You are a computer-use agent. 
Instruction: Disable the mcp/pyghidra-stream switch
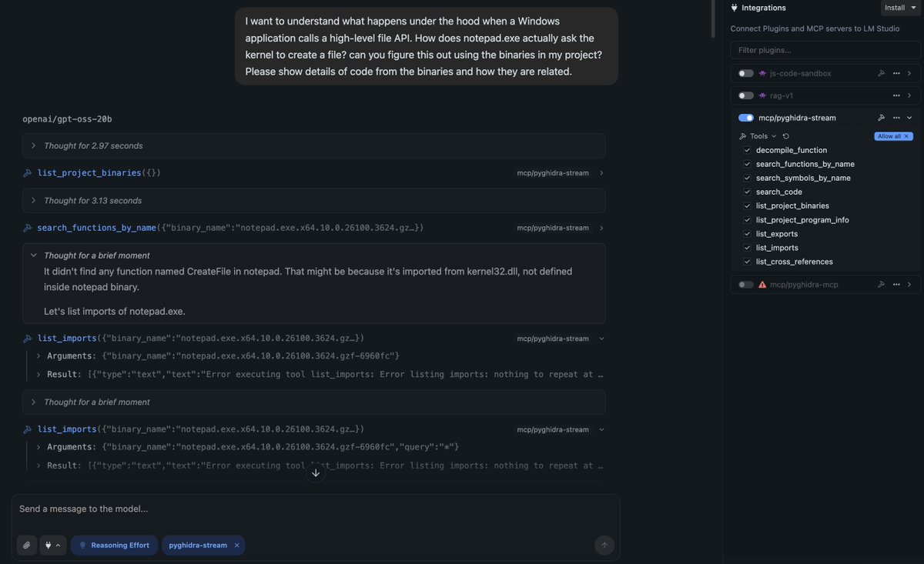pos(745,118)
